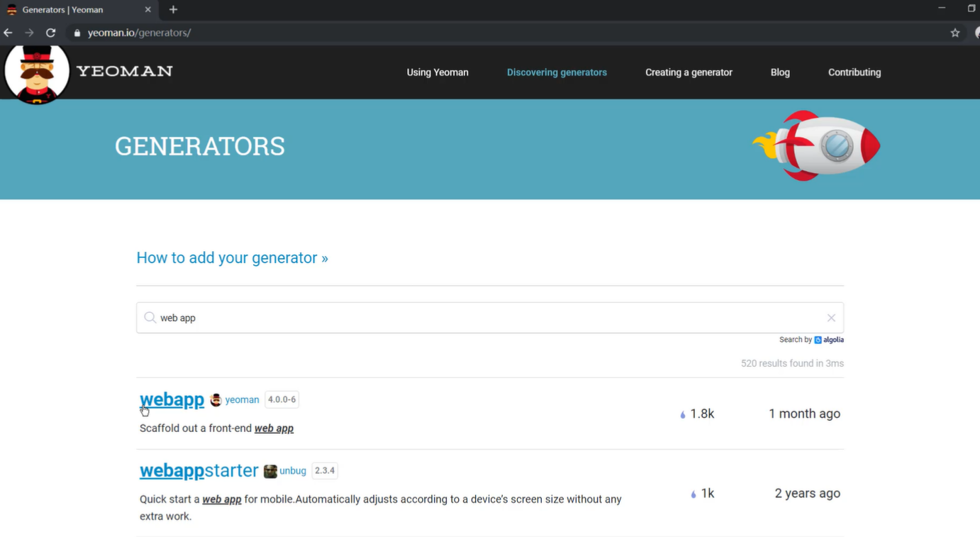Click the 1.8k stars count

click(697, 414)
